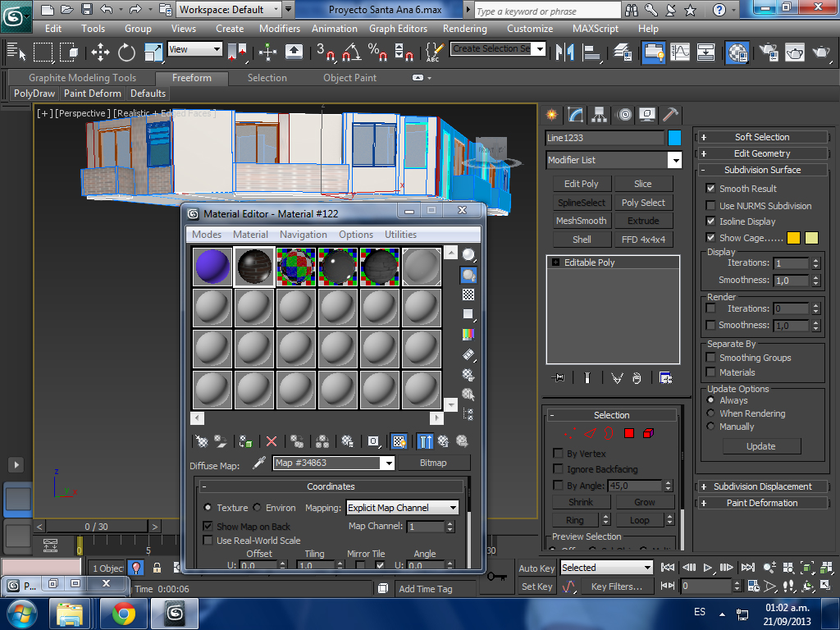Toggle Show Shaded Material in Viewport

[399, 441]
